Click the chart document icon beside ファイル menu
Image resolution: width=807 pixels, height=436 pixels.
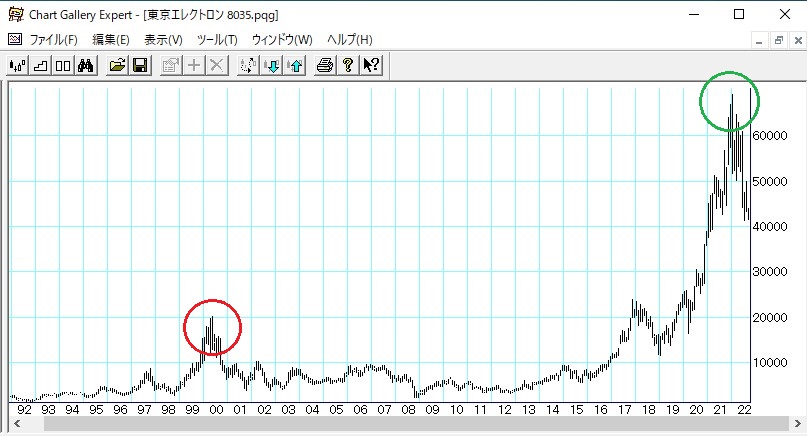14,40
